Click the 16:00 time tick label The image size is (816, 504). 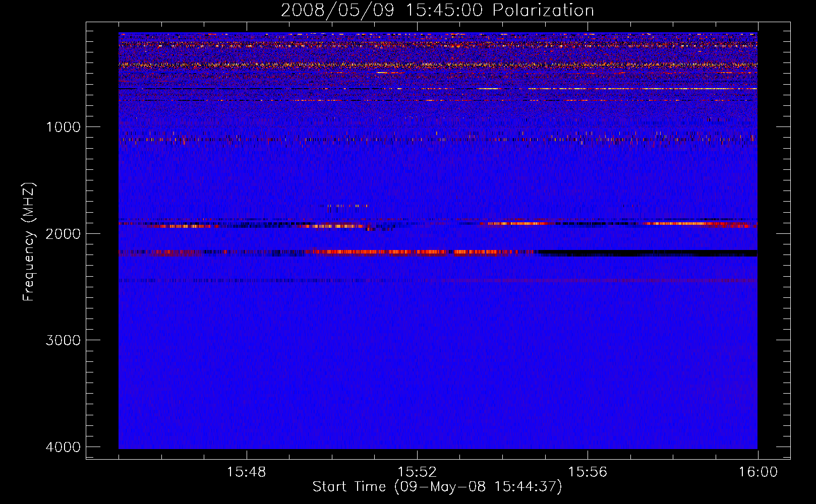pos(757,472)
